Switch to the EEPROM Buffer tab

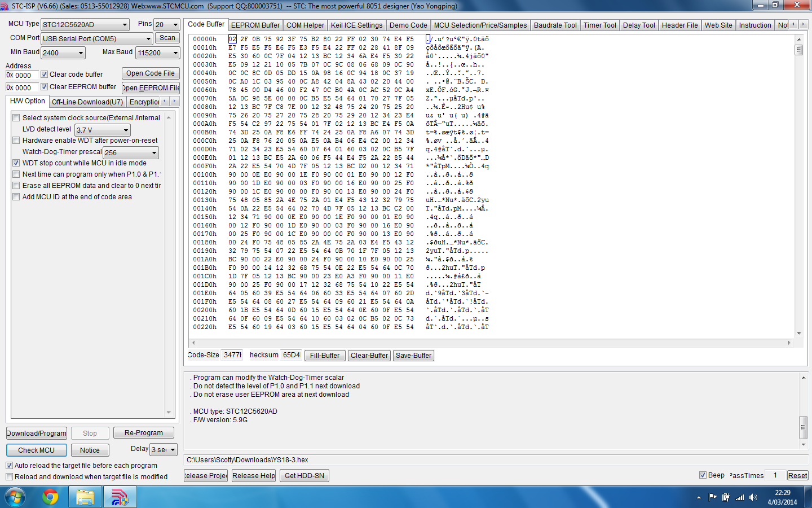255,25
